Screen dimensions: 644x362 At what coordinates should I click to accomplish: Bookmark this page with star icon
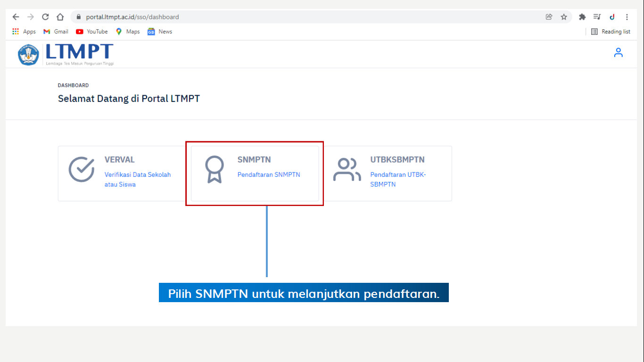[x=564, y=17]
